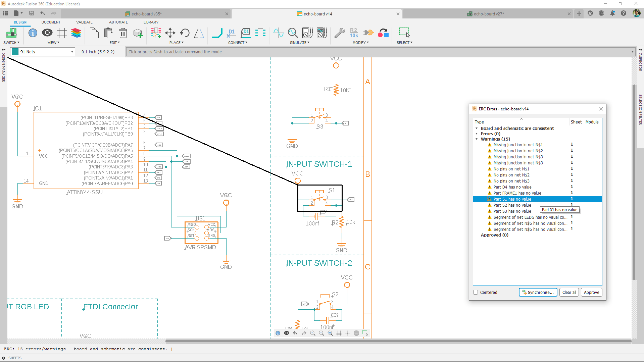Open the notifications bell icon
Screen dimensions: 644x362
coord(612,13)
